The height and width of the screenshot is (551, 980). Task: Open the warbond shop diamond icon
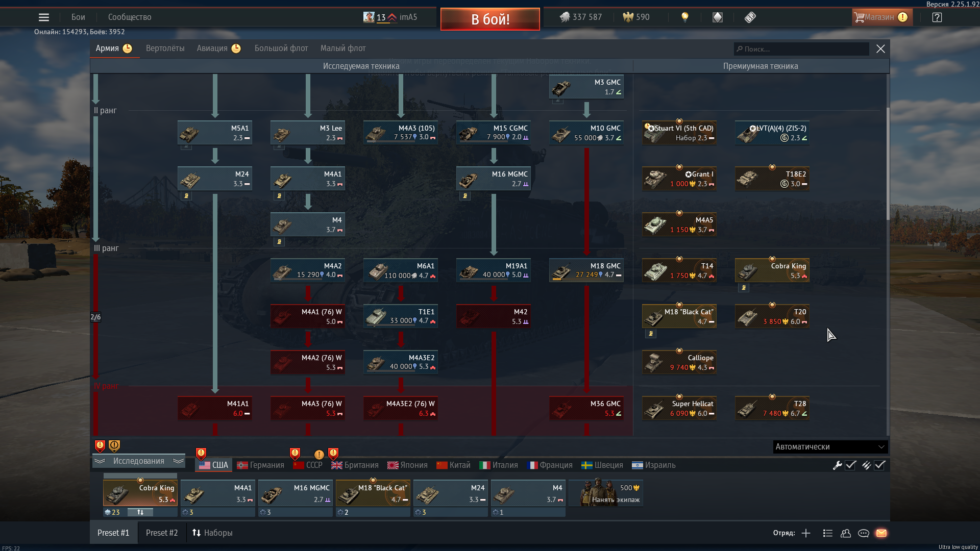718,17
